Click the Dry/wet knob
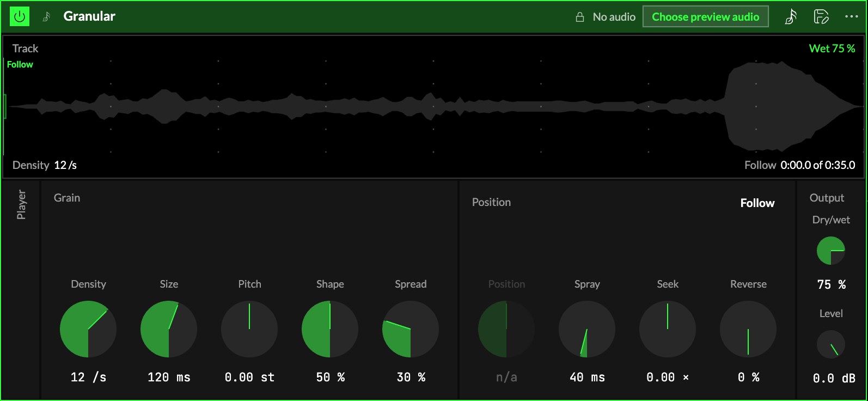The width and height of the screenshot is (868, 401). pyautogui.click(x=831, y=251)
